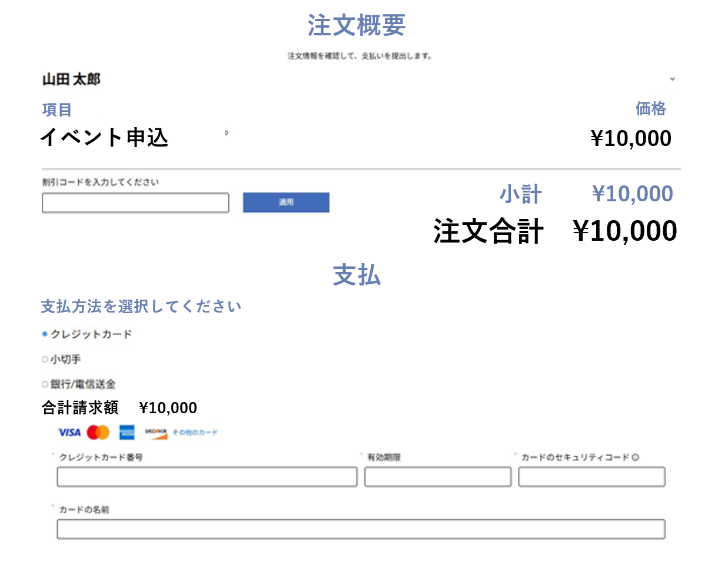Select the クレジットカード payment option
Screen dimensions: 728x581
point(45,334)
